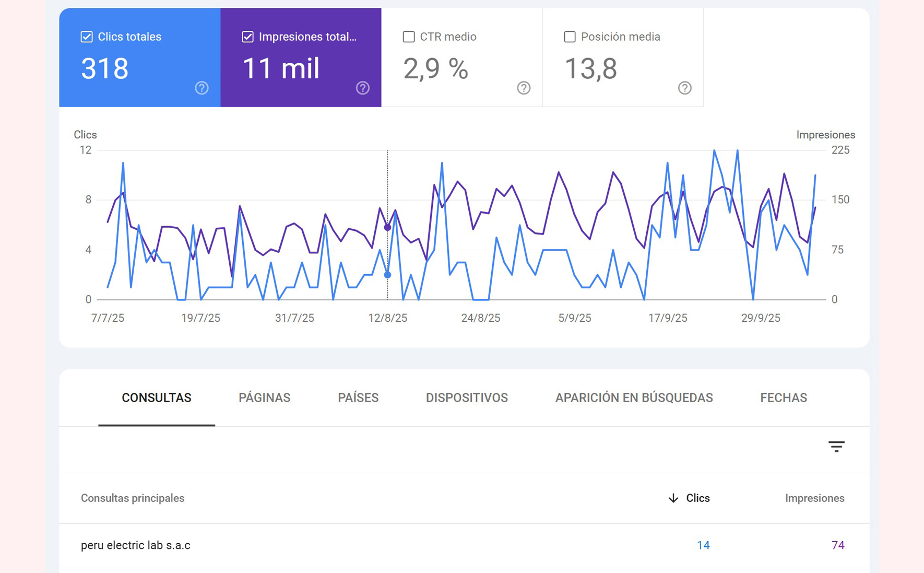Click help icon on Clics totales card

click(x=202, y=88)
